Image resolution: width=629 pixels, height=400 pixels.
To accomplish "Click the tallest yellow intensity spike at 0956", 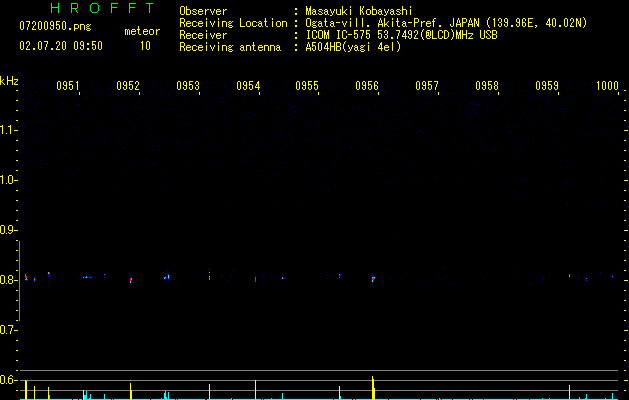I will click(x=373, y=388).
